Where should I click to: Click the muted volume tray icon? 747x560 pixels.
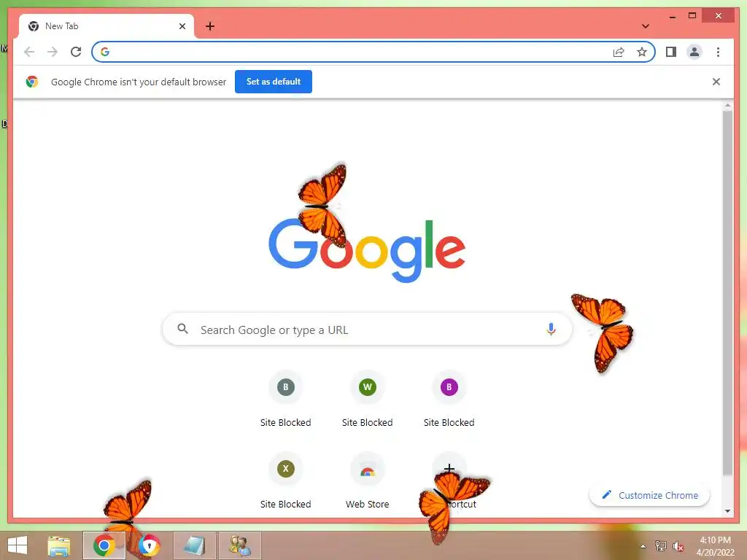pyautogui.click(x=678, y=546)
